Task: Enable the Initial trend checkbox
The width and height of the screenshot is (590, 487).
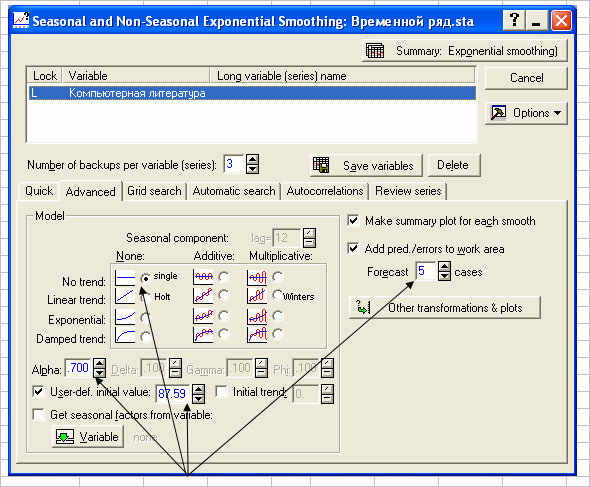Action: coord(221,391)
